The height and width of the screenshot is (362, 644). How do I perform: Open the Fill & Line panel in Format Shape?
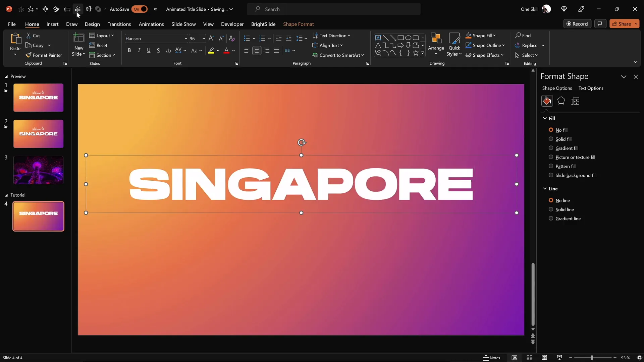[547, 101]
